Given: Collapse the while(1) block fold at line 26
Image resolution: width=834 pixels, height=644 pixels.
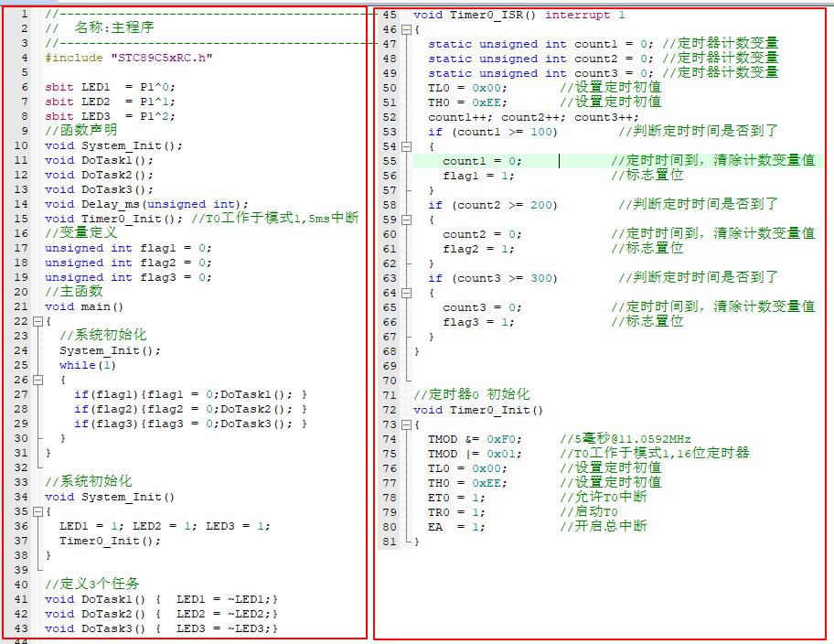Looking at the screenshot, I should click(x=37, y=380).
